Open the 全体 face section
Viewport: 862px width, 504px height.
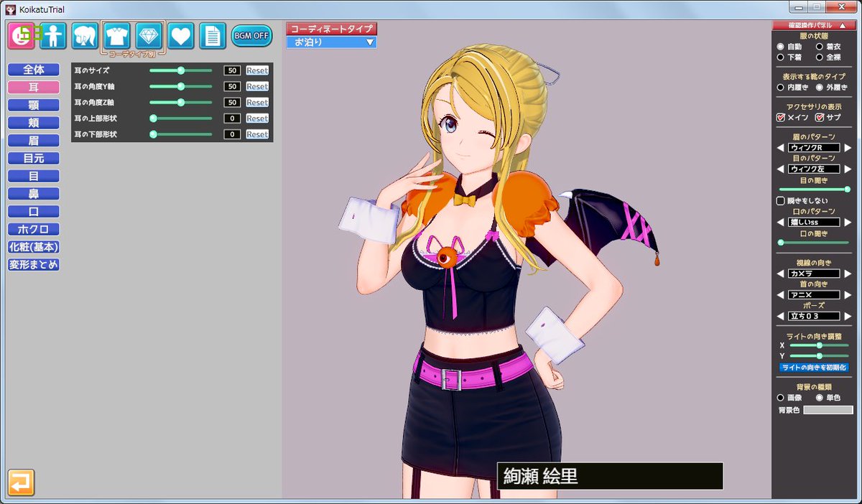pos(34,70)
